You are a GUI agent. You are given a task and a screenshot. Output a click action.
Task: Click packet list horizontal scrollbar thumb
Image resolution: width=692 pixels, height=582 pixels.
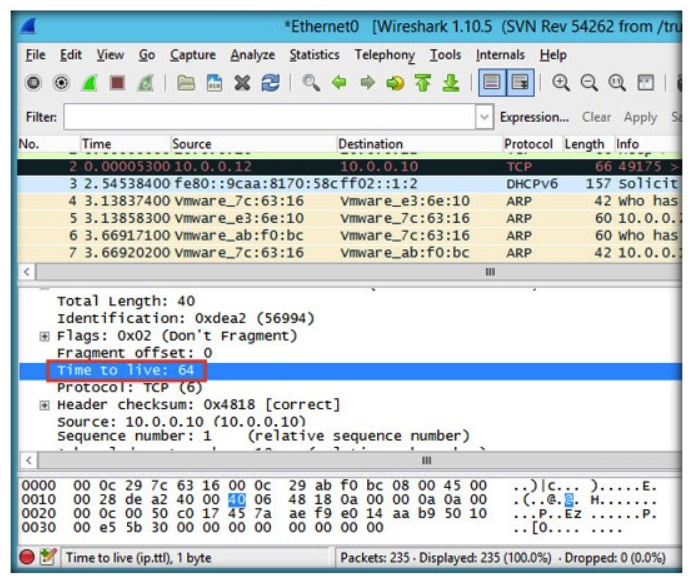pyautogui.click(x=490, y=271)
